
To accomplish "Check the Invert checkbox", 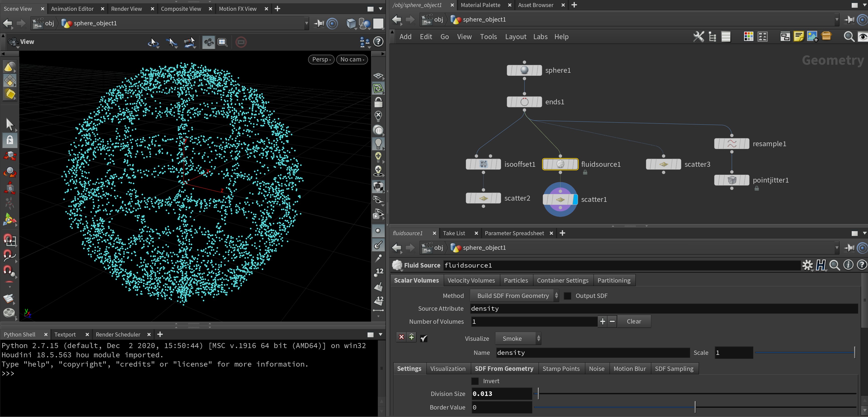I will click(475, 381).
